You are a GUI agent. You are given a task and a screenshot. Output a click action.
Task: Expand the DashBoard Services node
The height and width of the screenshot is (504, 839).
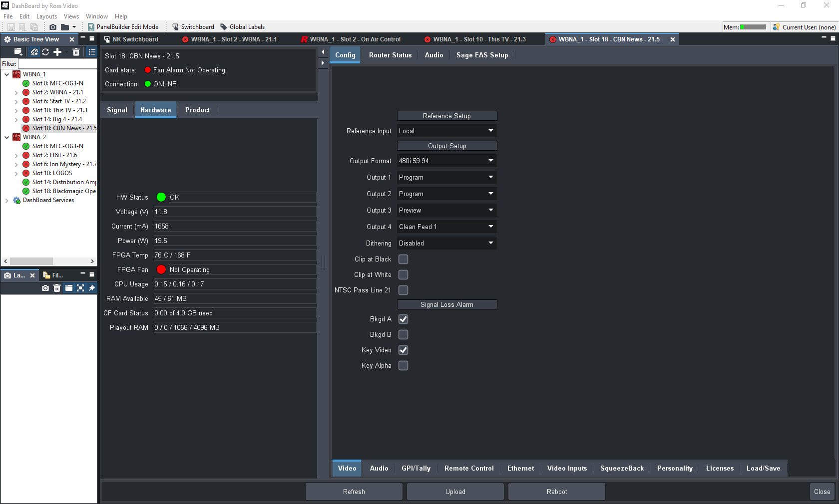(6, 200)
